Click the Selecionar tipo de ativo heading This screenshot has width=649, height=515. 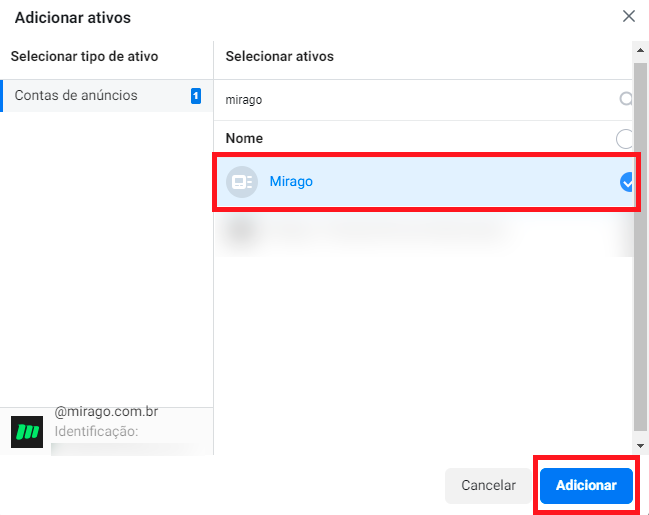pyautogui.click(x=84, y=56)
